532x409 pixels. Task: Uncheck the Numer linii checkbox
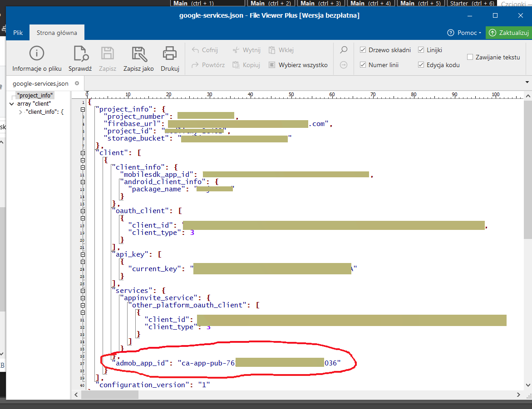point(363,65)
